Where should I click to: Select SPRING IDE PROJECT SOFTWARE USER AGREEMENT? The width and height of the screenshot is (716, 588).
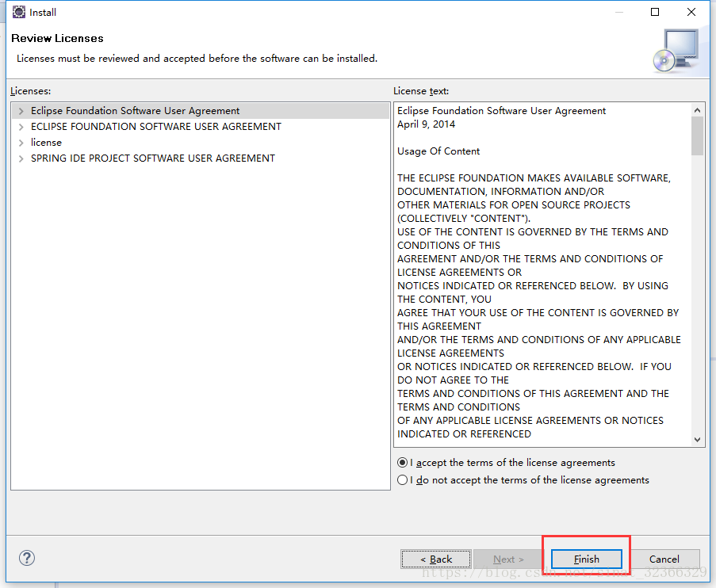(153, 158)
